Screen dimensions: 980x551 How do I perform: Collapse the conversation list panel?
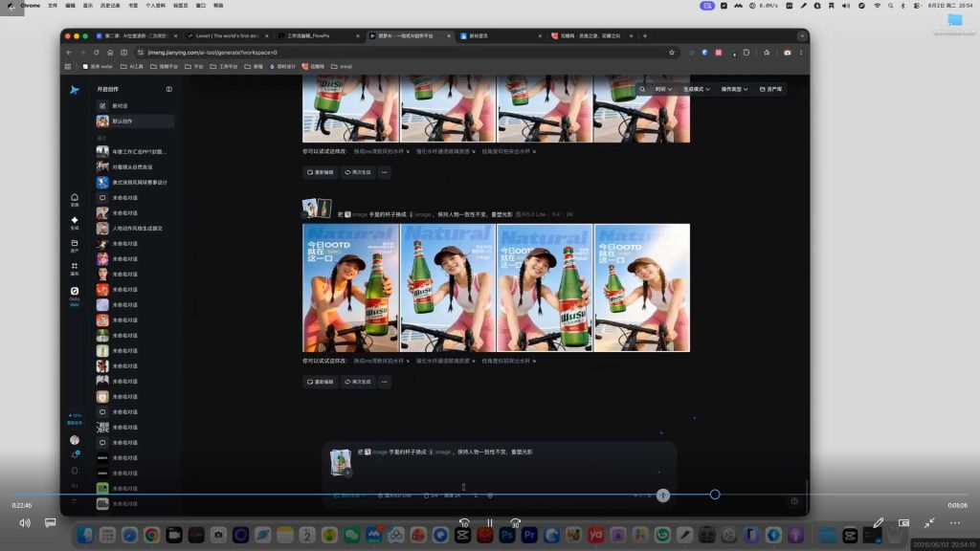168,89
